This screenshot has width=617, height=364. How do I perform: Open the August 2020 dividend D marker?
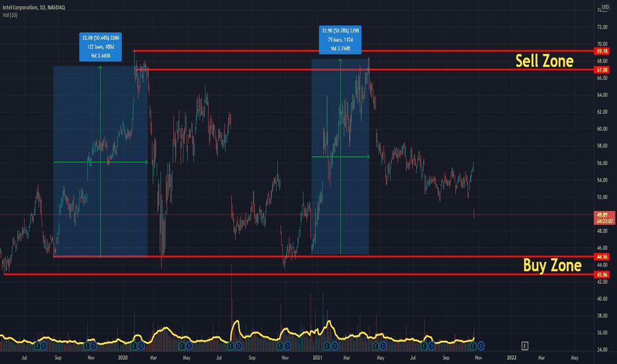238,346
